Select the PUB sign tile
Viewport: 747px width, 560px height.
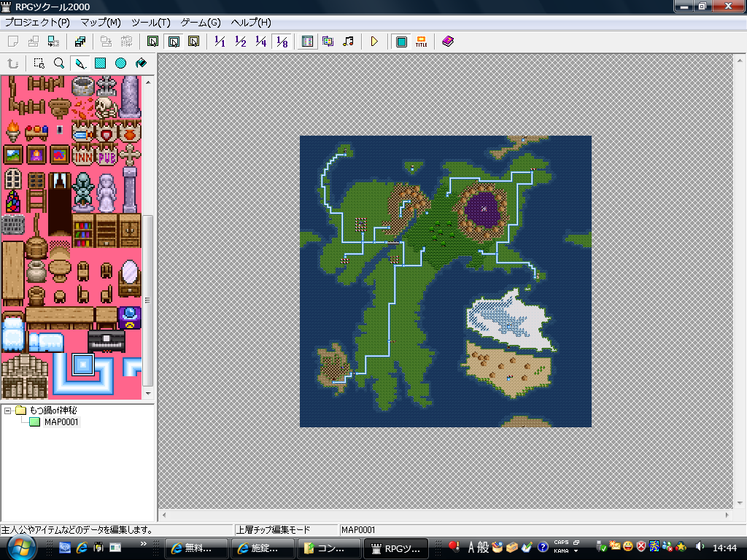[107, 155]
